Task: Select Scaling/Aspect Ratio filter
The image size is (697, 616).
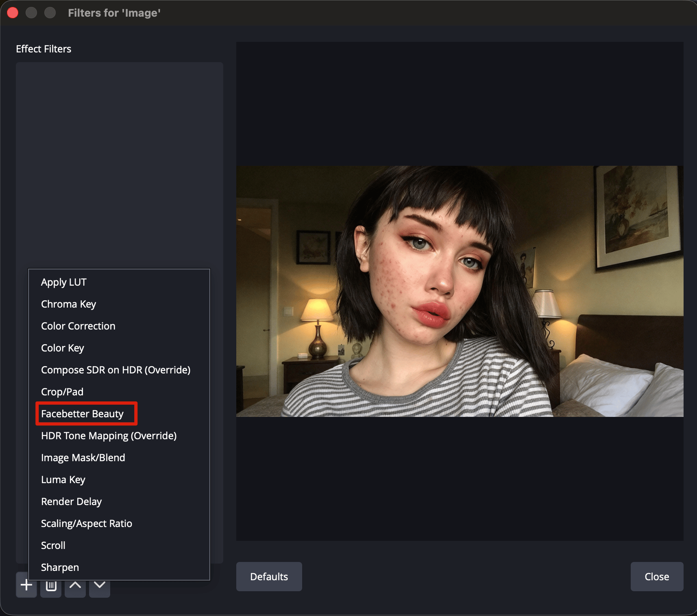Action: click(x=119, y=523)
